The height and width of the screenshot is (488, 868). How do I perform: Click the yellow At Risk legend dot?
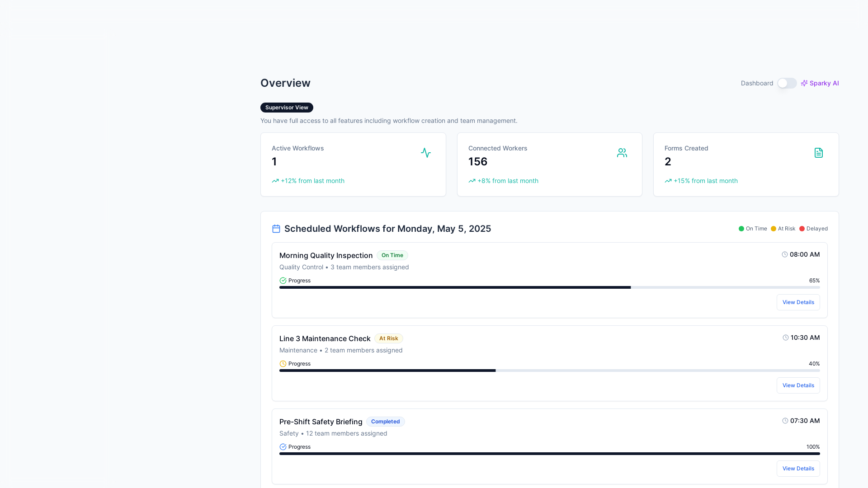pos(774,229)
